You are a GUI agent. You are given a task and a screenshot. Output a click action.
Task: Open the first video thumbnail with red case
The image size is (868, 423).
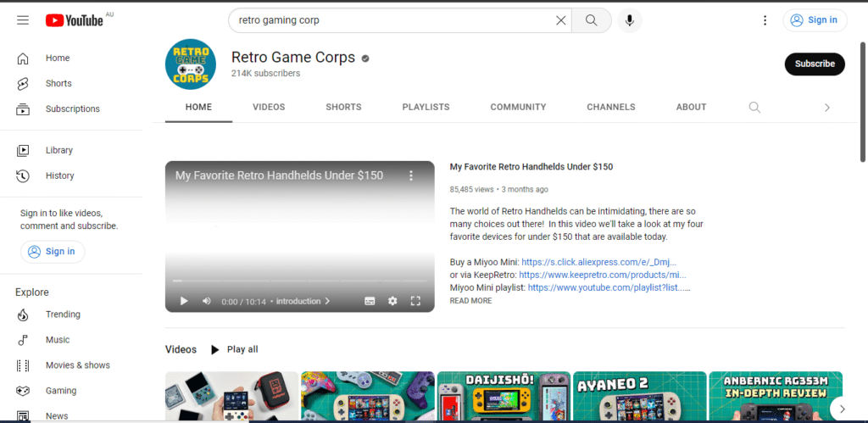point(231,396)
